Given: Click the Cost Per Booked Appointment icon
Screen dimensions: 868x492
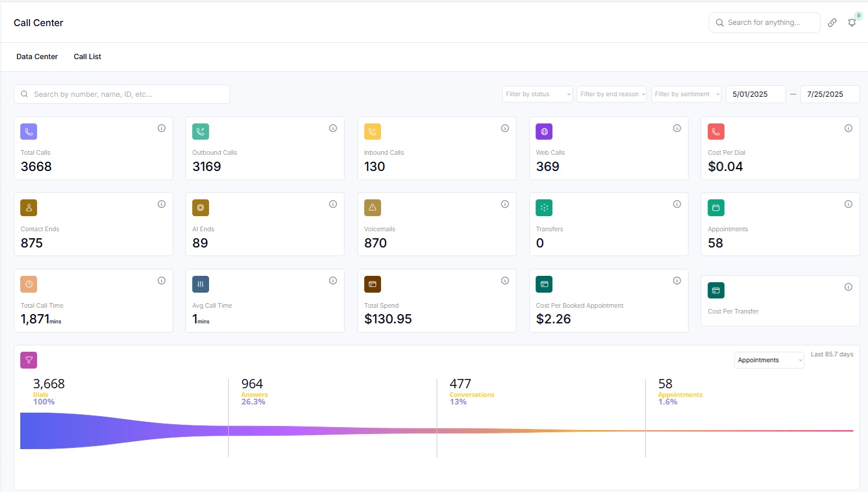Looking at the screenshot, I should pyautogui.click(x=544, y=284).
